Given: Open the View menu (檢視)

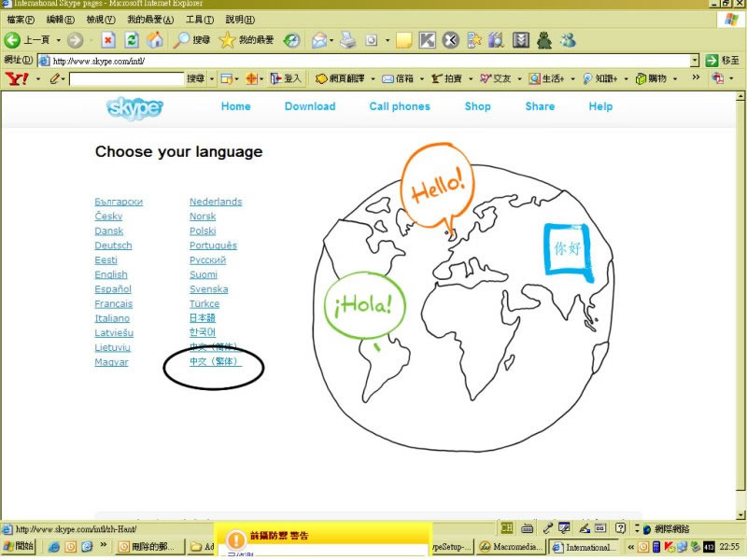Looking at the screenshot, I should [x=101, y=20].
